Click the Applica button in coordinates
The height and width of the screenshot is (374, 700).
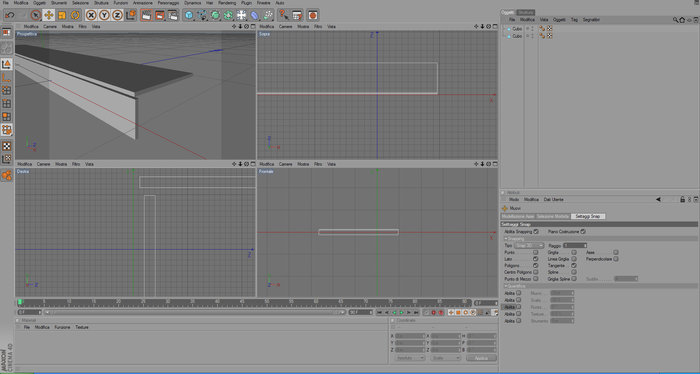click(x=481, y=358)
